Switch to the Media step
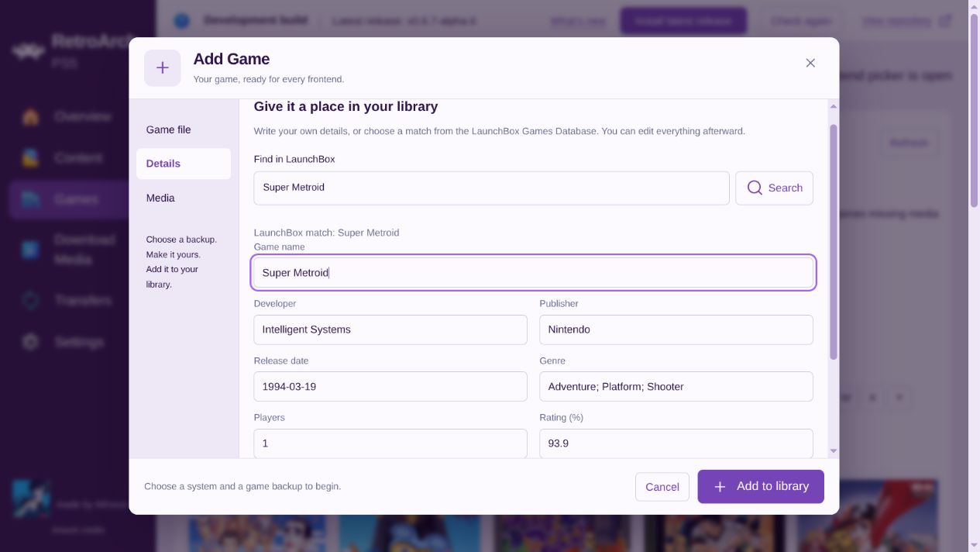Image resolution: width=980 pixels, height=552 pixels. [184, 198]
